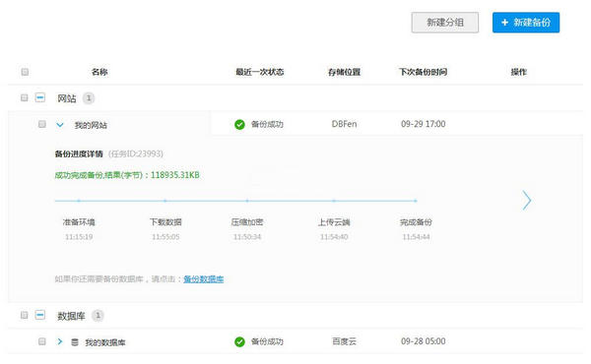This screenshot has height=364, width=591.
Task: Click the 备份进度详情 heading
Action: click(79, 153)
